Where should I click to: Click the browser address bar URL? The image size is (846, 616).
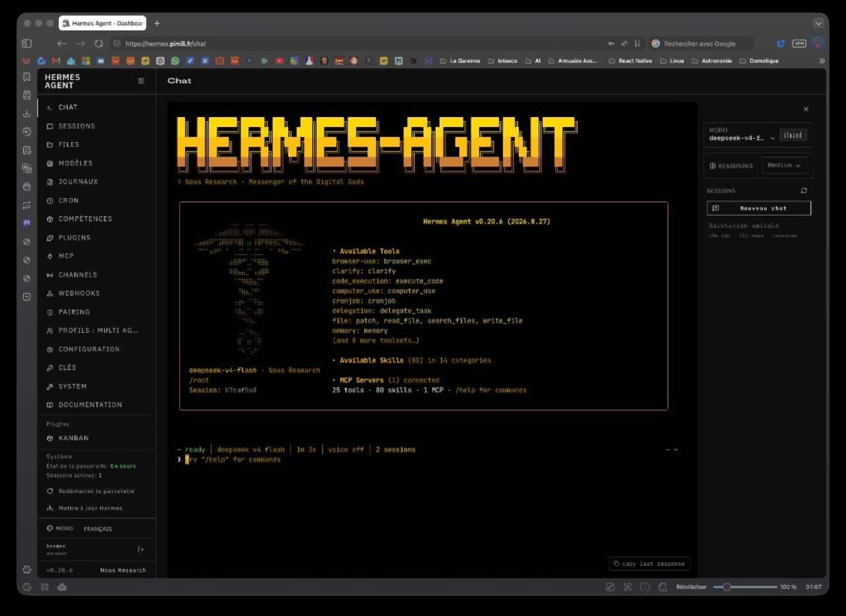coord(166,44)
